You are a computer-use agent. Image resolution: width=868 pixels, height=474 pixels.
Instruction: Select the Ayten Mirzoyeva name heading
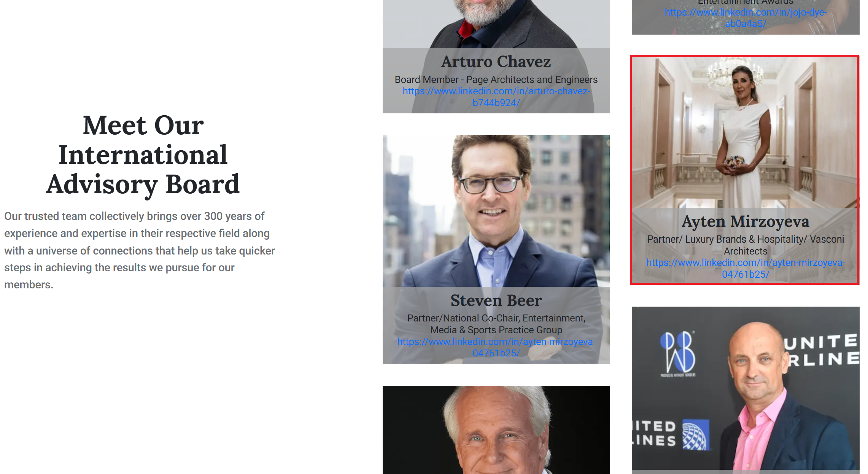[x=746, y=221]
